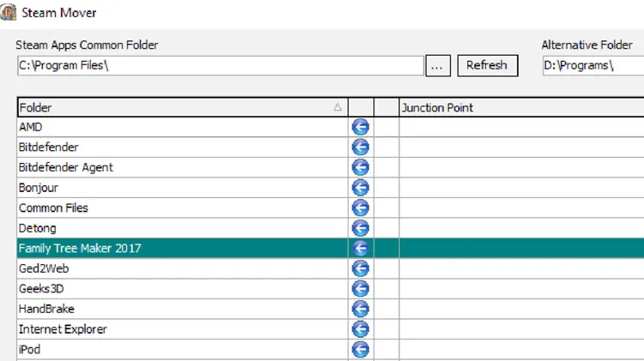Select the Geeks3D folder row
This screenshot has height=361, width=644.
click(182, 289)
